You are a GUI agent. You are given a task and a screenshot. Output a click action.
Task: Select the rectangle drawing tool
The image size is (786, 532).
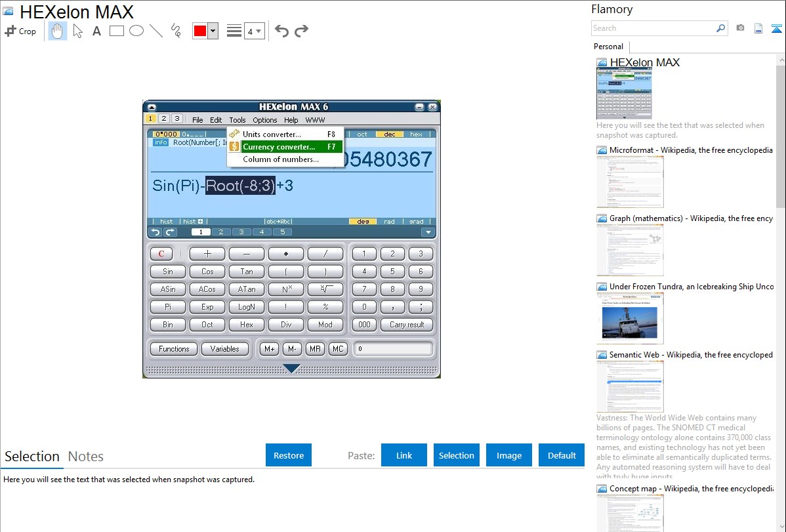[x=116, y=31]
